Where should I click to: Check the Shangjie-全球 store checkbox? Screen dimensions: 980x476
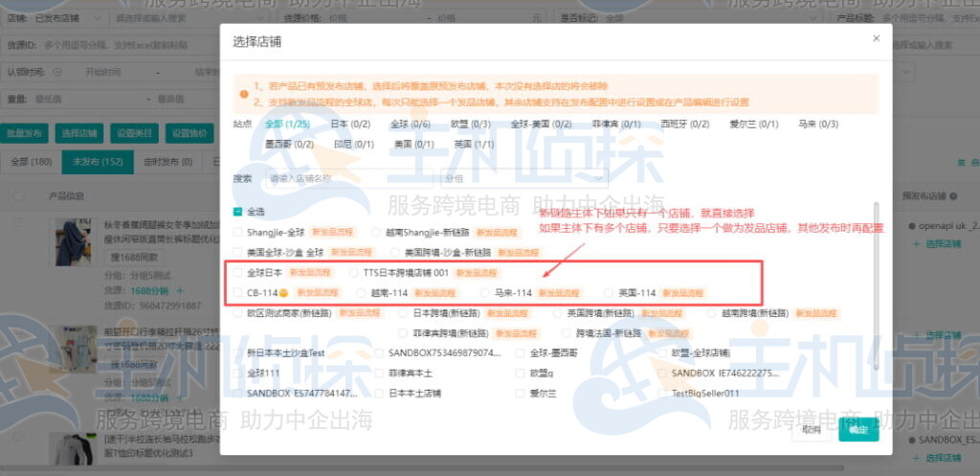tap(237, 232)
